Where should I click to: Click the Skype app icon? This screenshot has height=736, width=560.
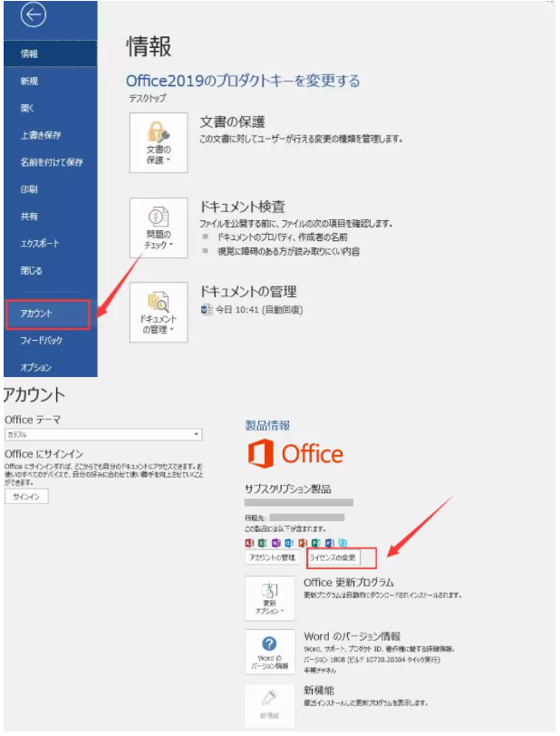click(343, 543)
